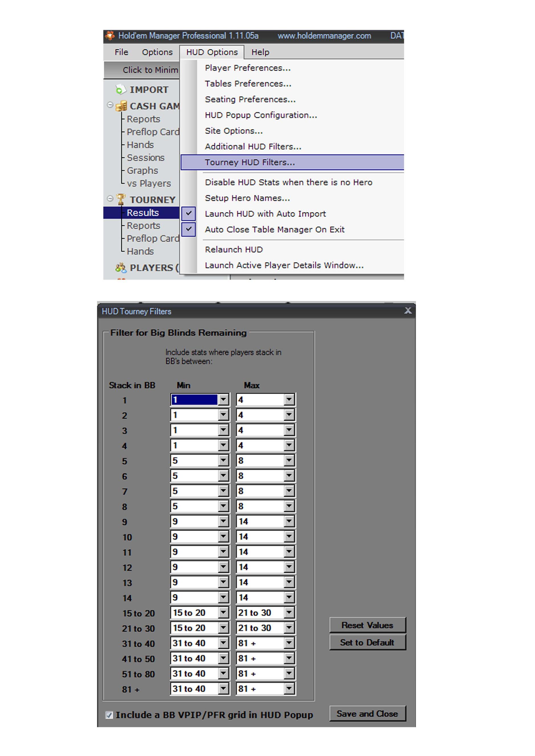Launch Active Player Details Window
The height and width of the screenshot is (756, 535).
(284, 265)
